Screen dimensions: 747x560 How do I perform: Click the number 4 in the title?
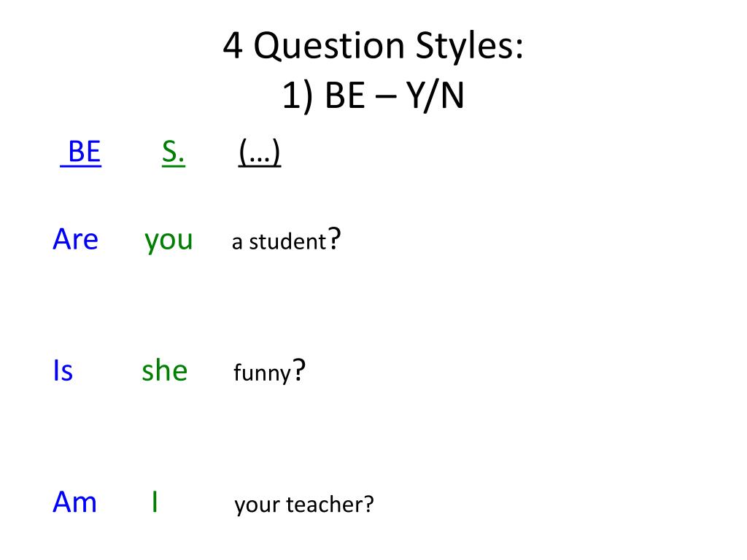click(233, 47)
